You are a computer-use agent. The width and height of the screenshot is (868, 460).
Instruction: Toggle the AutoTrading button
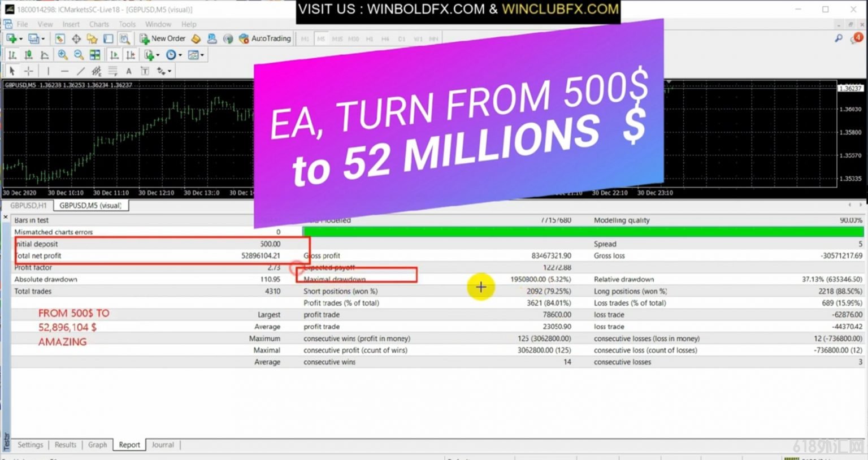[x=265, y=38]
